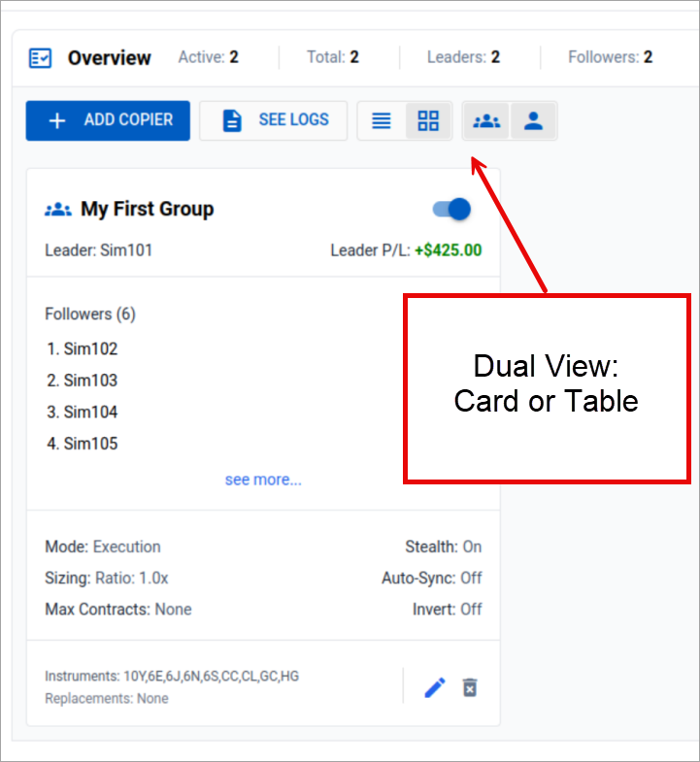700x762 pixels.
Task: Open the SEE LOGS button
Action: 273,120
